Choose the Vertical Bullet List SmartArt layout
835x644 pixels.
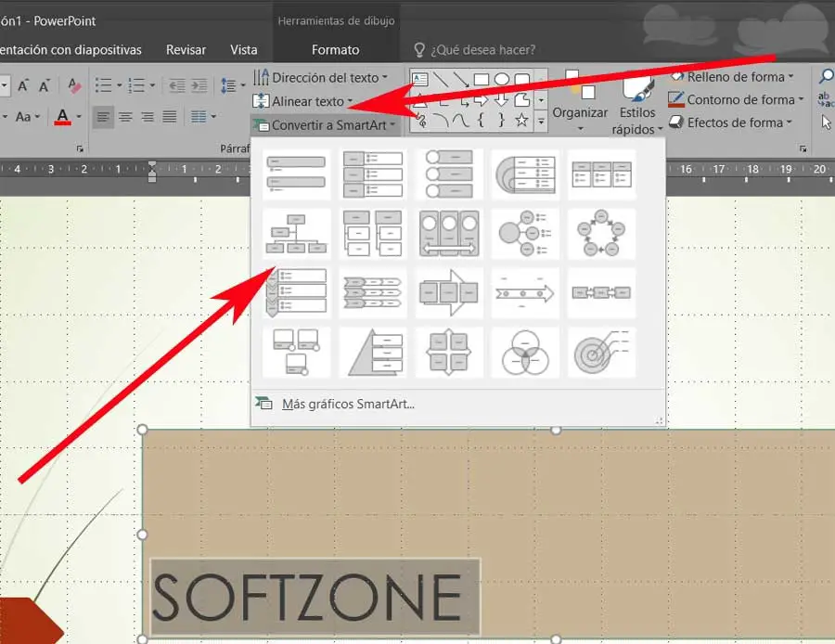(x=297, y=174)
